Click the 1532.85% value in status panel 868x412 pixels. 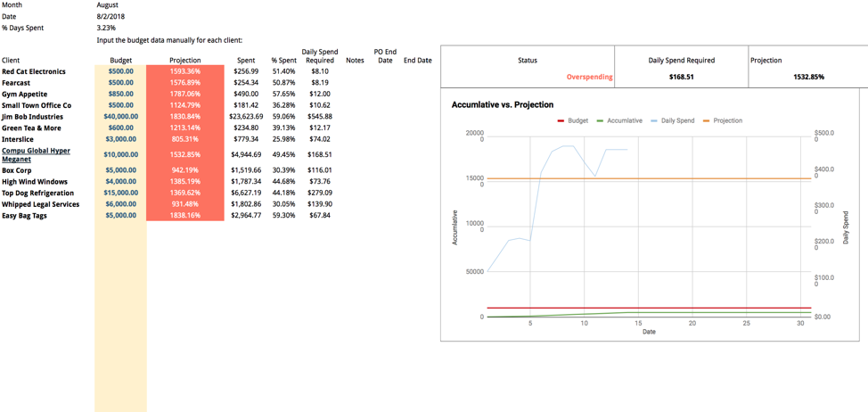tap(808, 78)
